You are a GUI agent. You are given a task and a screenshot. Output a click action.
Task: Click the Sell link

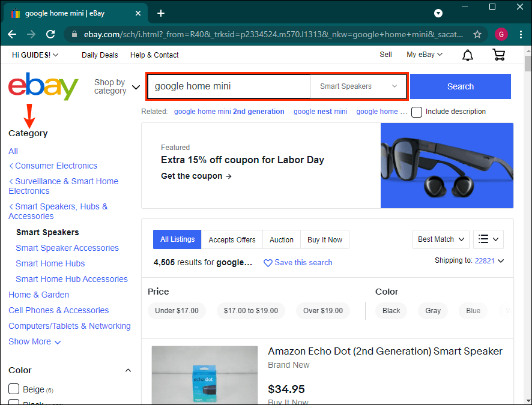pos(385,55)
